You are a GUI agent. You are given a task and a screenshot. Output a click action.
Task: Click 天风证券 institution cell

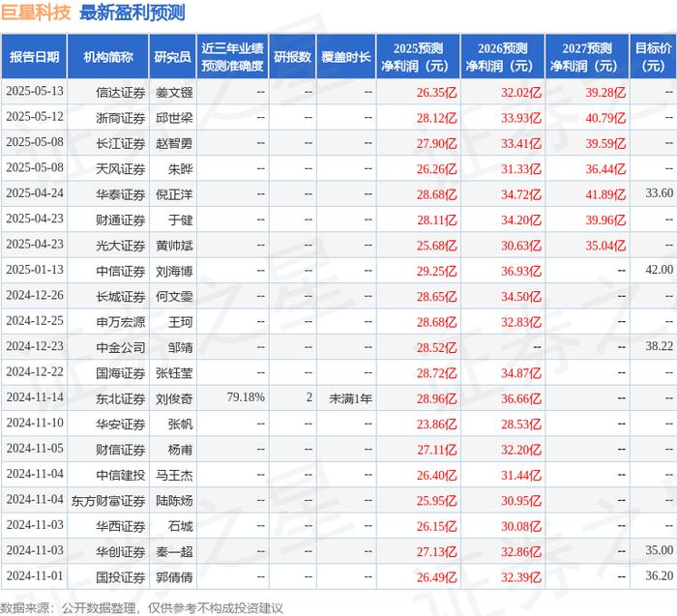click(x=121, y=169)
